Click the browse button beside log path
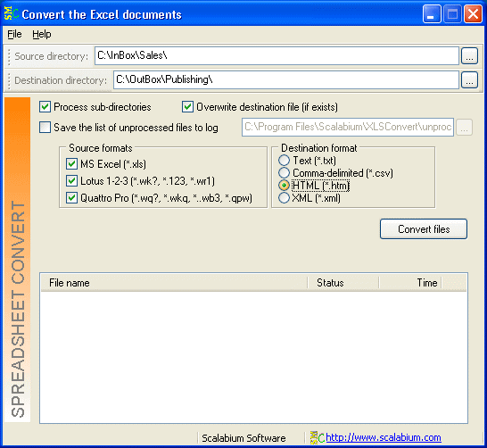 (x=465, y=127)
